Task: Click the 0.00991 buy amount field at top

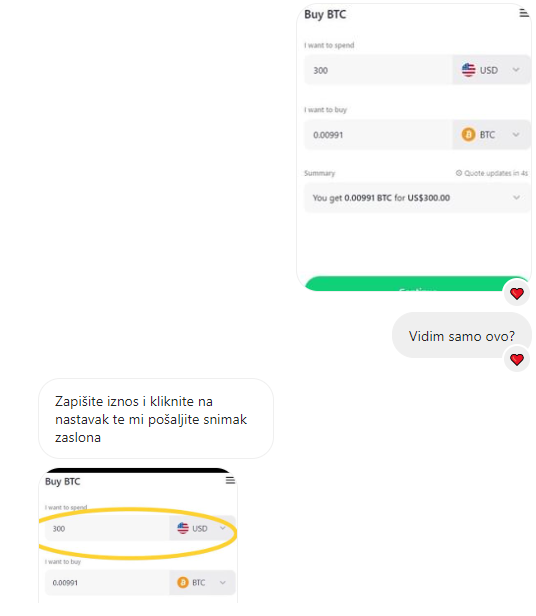Action: 378,135
